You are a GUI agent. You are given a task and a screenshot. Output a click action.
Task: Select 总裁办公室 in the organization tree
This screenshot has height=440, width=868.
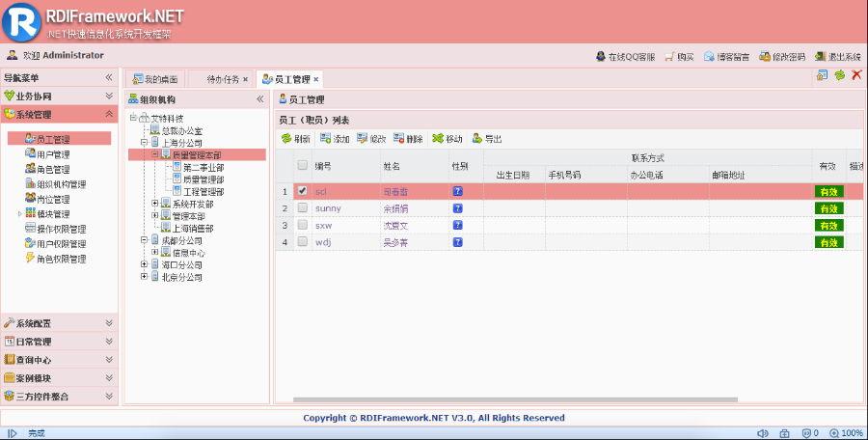coord(181,131)
